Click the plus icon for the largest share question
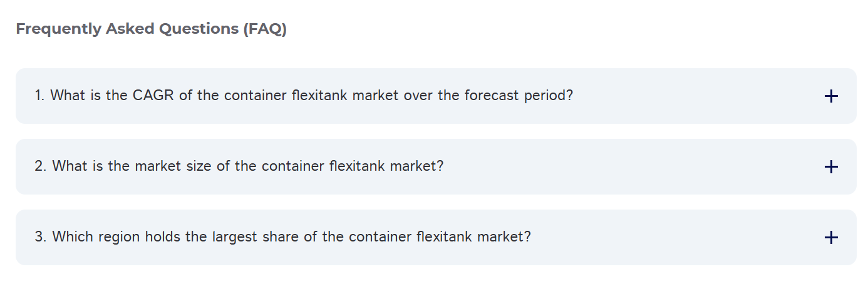Screen dimensions: 868x289 coord(830,238)
